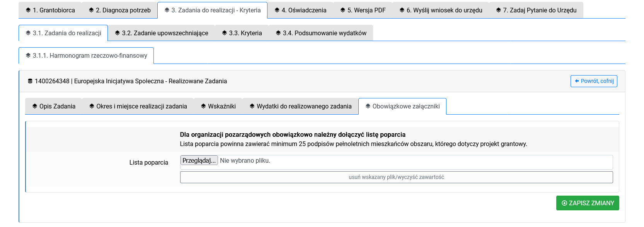Switch to 3.2. Zadanie upowszechniające subtab
Viewport: 644px width, 227px height.
coord(161,33)
